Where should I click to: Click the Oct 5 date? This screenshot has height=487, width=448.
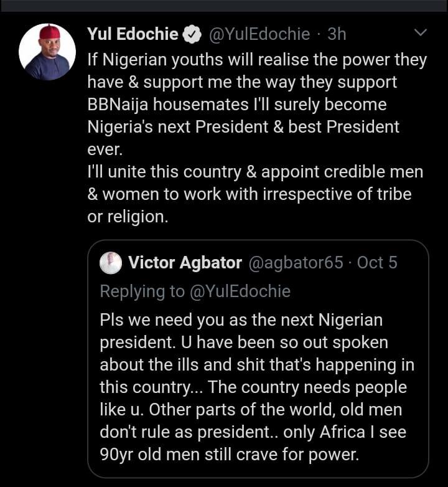(x=377, y=263)
